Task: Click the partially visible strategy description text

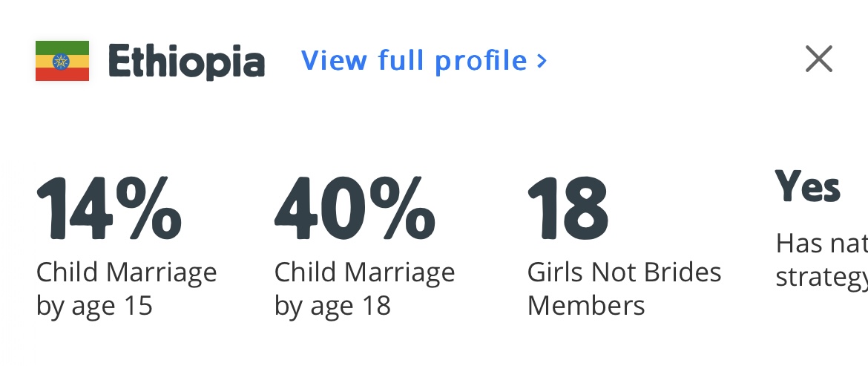Action: point(821,260)
